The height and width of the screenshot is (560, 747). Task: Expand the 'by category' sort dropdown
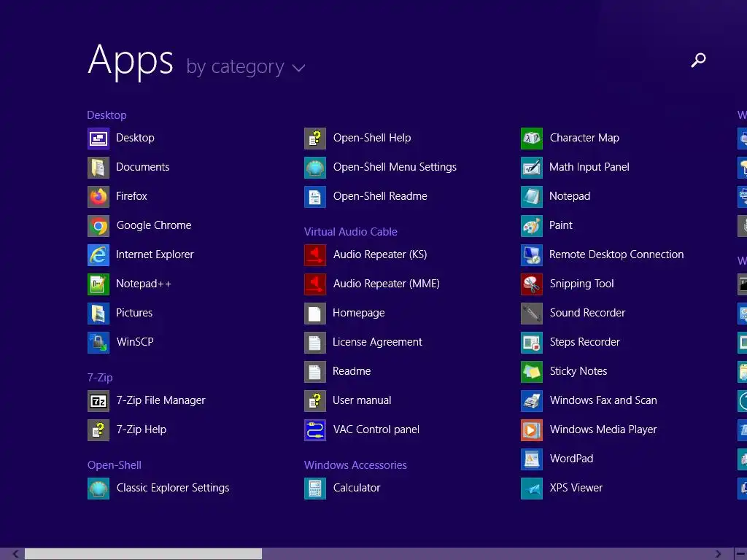point(245,67)
